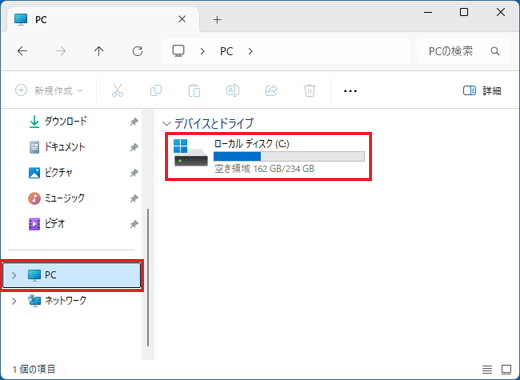520x380 pixels.
Task: Click chevron after PC in address bar
Action: point(250,51)
